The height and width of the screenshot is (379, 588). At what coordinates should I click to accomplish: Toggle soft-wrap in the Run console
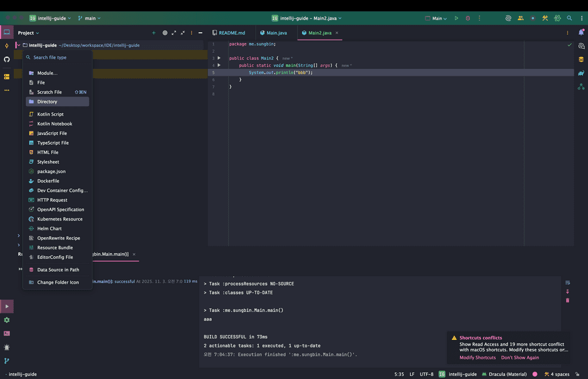567,283
